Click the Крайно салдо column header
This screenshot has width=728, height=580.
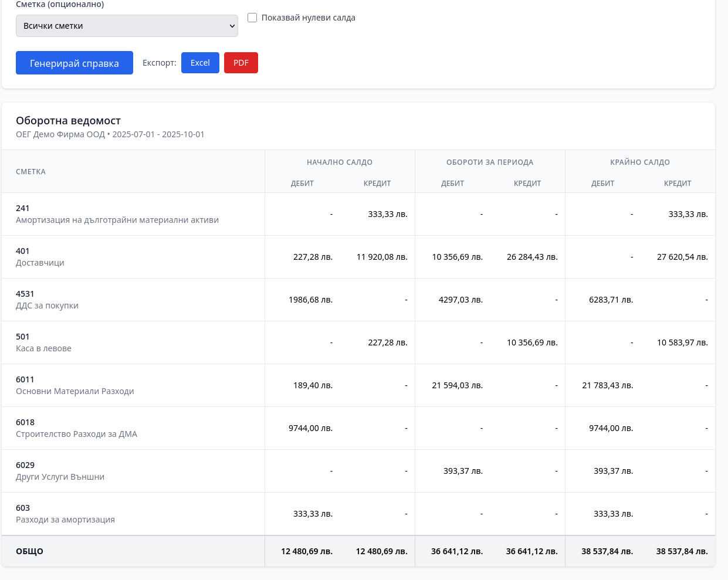click(640, 162)
